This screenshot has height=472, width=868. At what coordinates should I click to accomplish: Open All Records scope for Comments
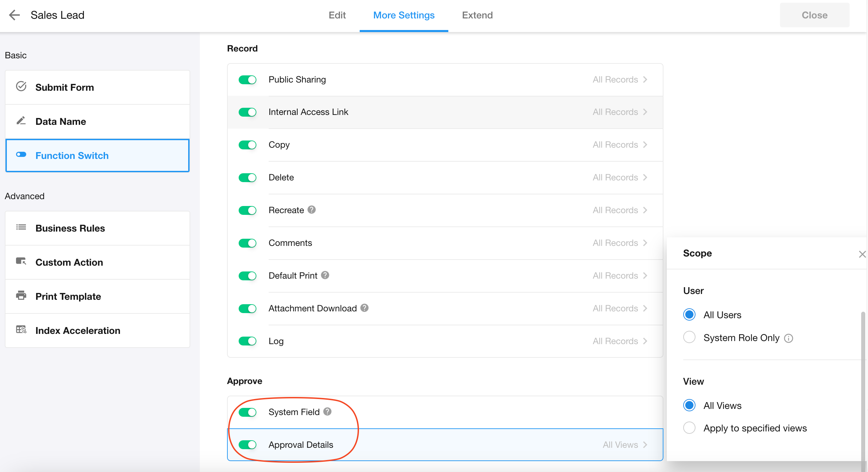coord(619,243)
